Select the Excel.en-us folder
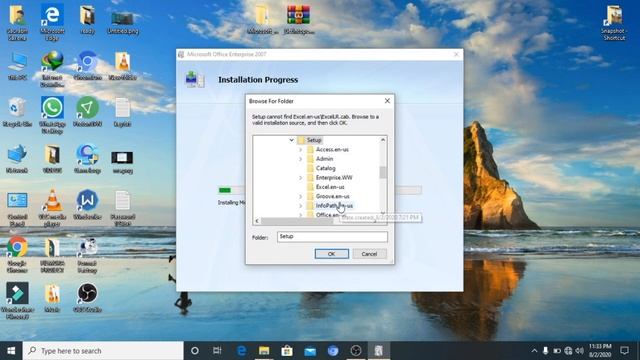The image size is (640, 360). 330,187
